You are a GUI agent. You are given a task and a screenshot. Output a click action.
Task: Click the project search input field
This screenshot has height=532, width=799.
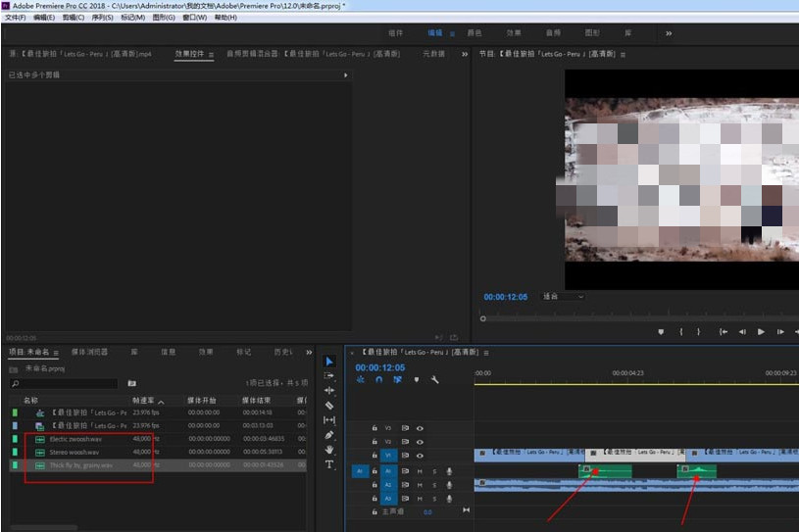coord(64,383)
